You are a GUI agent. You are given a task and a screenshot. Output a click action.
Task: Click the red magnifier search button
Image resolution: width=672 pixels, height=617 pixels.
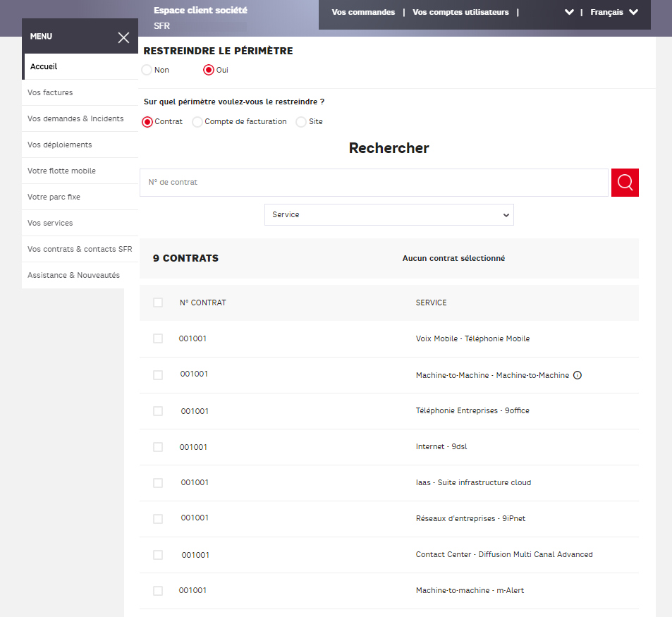pos(625,183)
